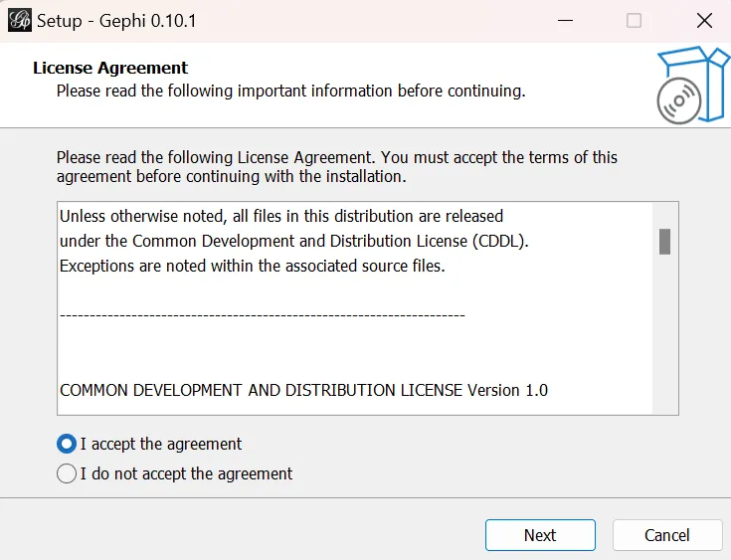Click the "COMMON DEVELOPMENT AND DISTRIBUTION LICENSE" line
731x560 pixels.
303,390
